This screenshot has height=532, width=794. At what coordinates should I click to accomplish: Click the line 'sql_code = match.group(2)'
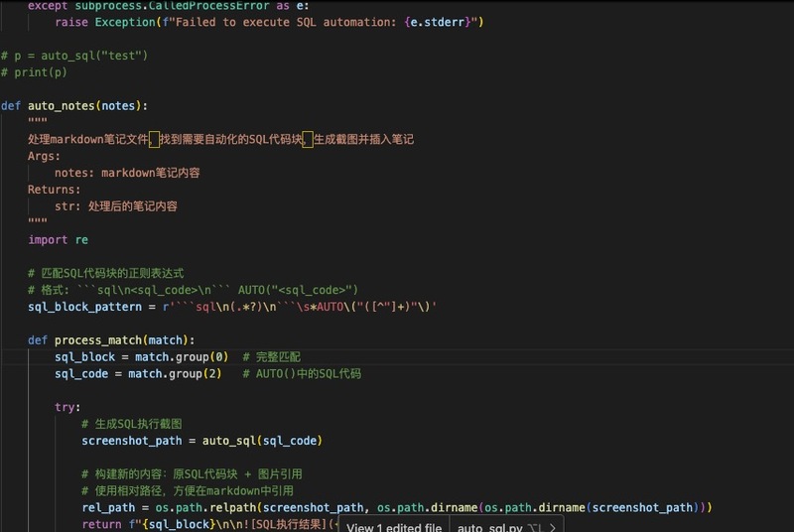pyautogui.click(x=138, y=373)
